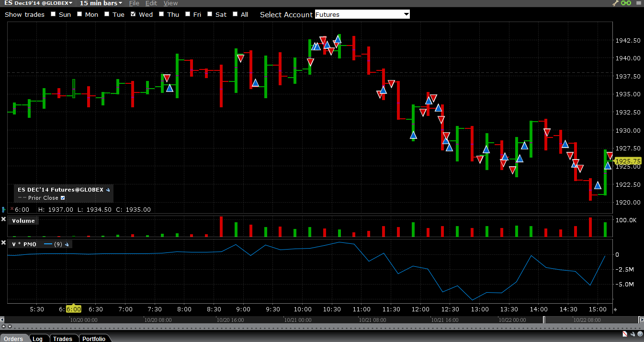Enable Show trades for Sun

53,14
